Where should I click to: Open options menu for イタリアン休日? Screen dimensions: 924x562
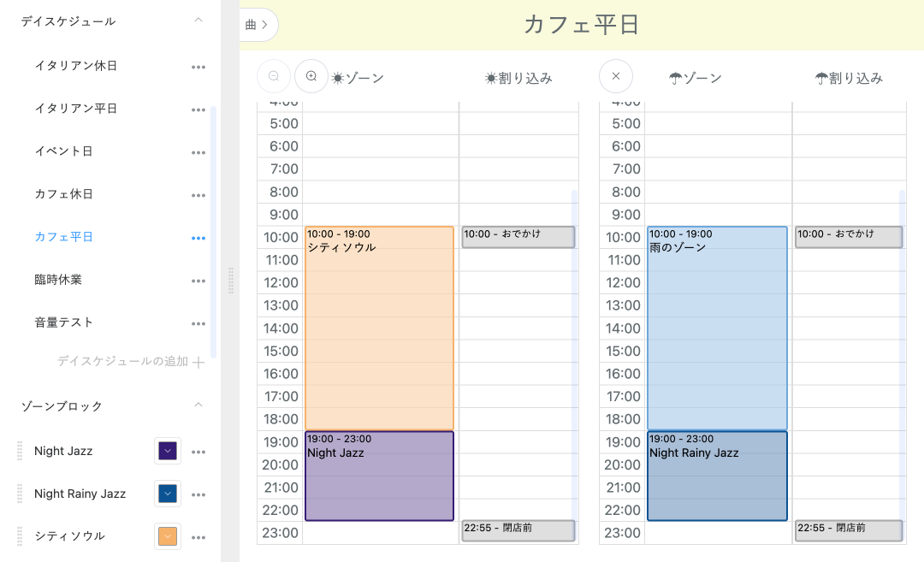pos(198,67)
